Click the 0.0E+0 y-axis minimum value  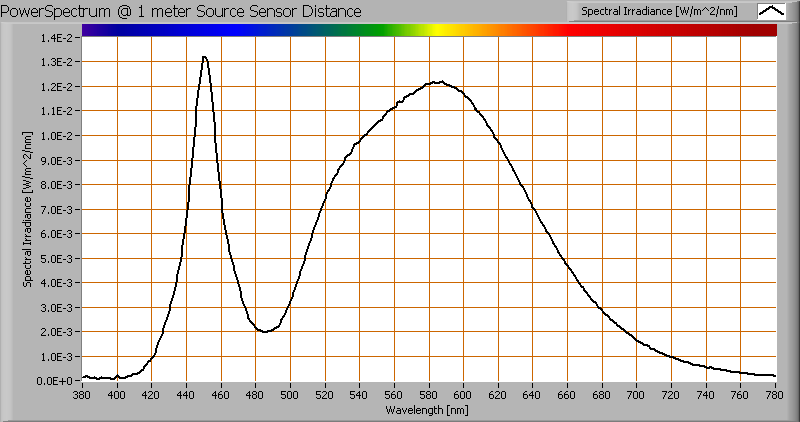point(56,381)
